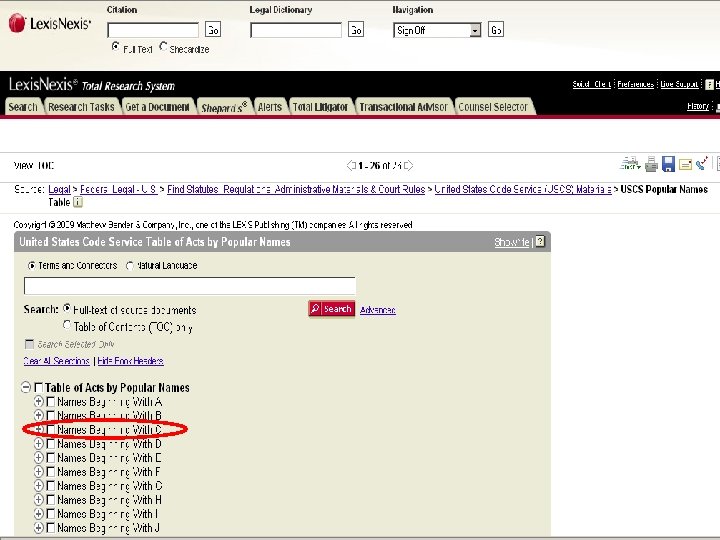Expand Names Beginning With D
720x540 pixels.
click(39, 444)
